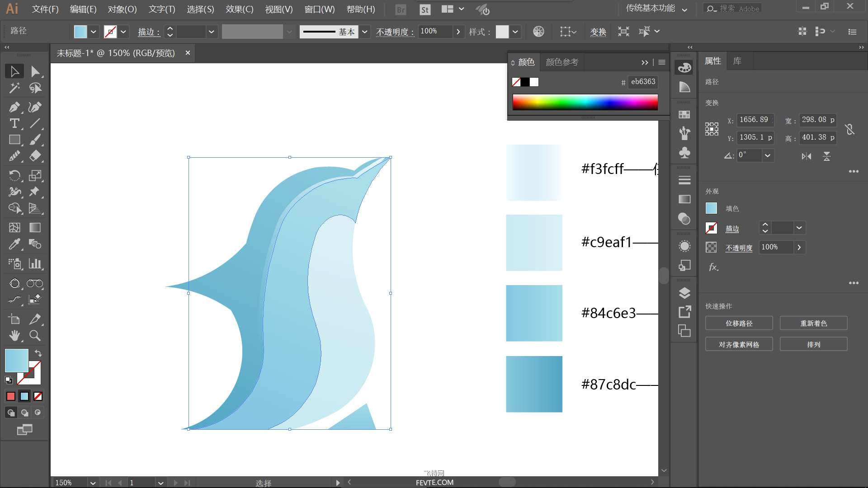868x488 pixels.
Task: Switch to the None fill mode
Action: [x=38, y=396]
